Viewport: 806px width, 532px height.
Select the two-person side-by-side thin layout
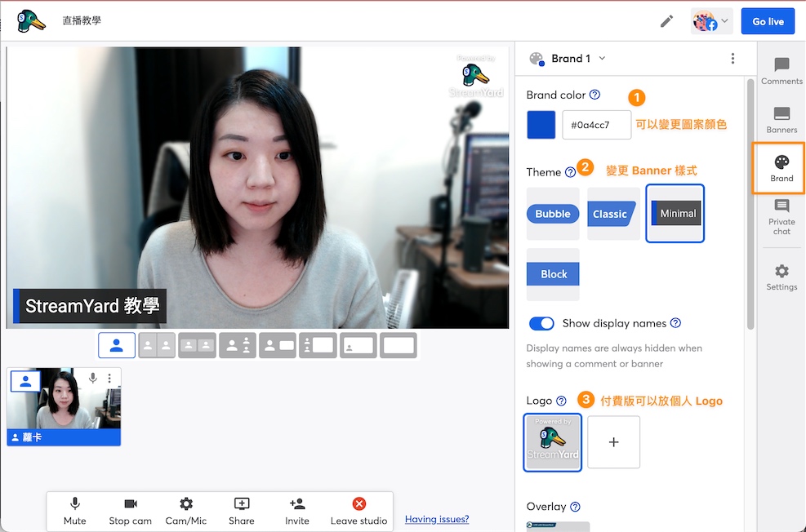click(x=157, y=345)
